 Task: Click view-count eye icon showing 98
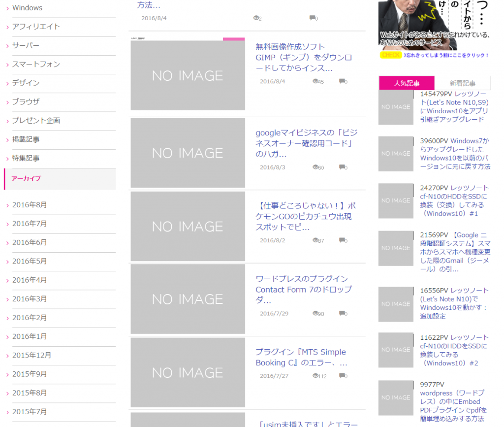(x=315, y=313)
